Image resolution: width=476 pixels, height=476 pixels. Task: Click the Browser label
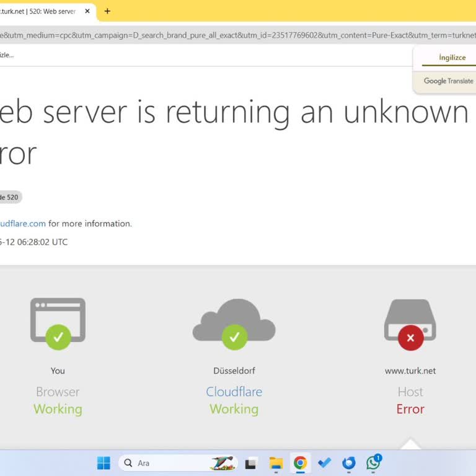[x=58, y=392]
